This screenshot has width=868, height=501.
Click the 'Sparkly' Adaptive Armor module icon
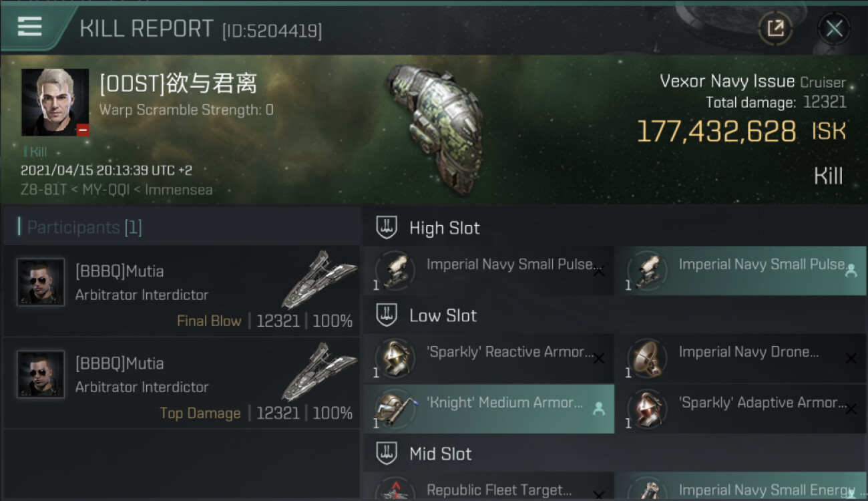point(645,408)
